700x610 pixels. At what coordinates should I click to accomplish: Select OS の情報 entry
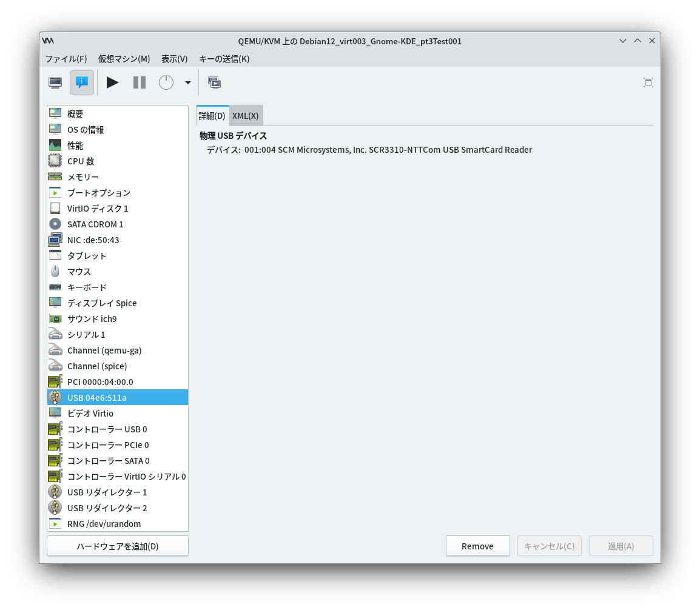tap(118, 130)
